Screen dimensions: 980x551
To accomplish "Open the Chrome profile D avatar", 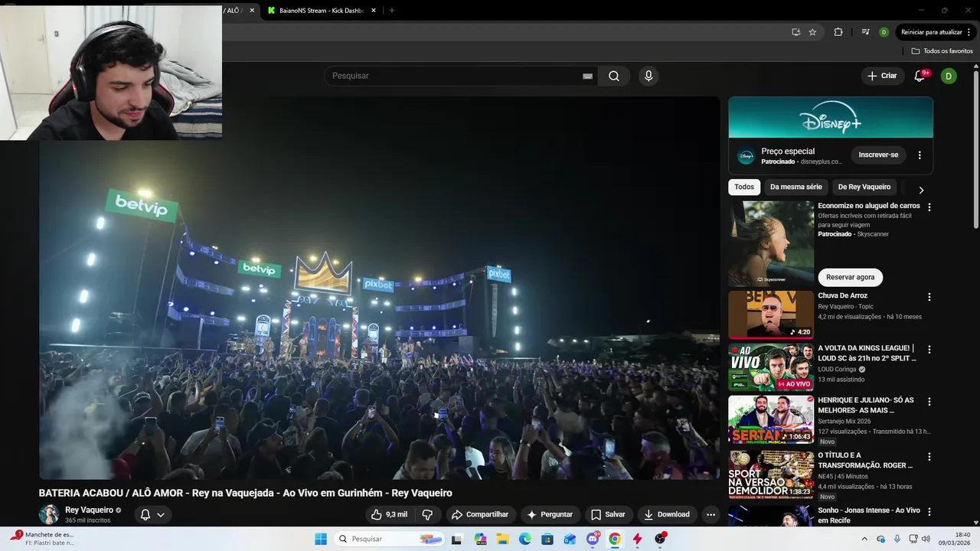I will click(x=884, y=32).
